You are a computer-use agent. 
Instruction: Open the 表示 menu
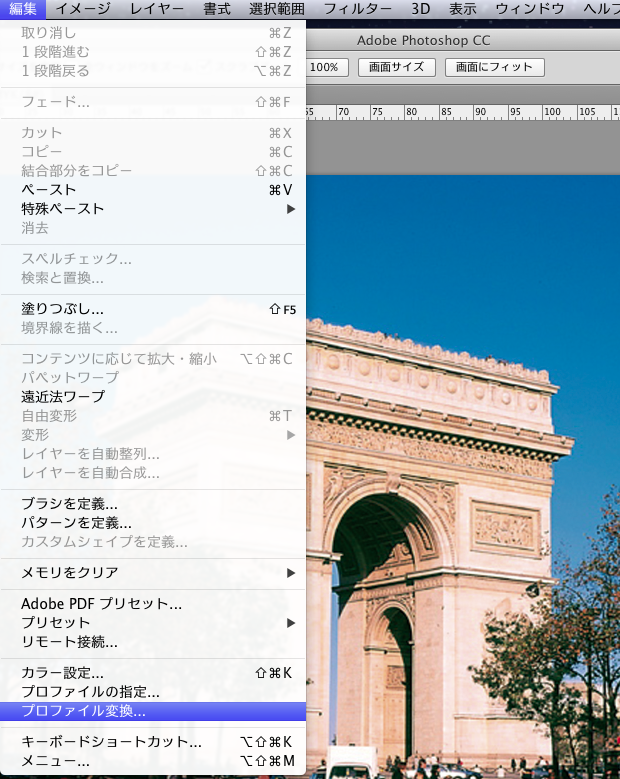463,9
